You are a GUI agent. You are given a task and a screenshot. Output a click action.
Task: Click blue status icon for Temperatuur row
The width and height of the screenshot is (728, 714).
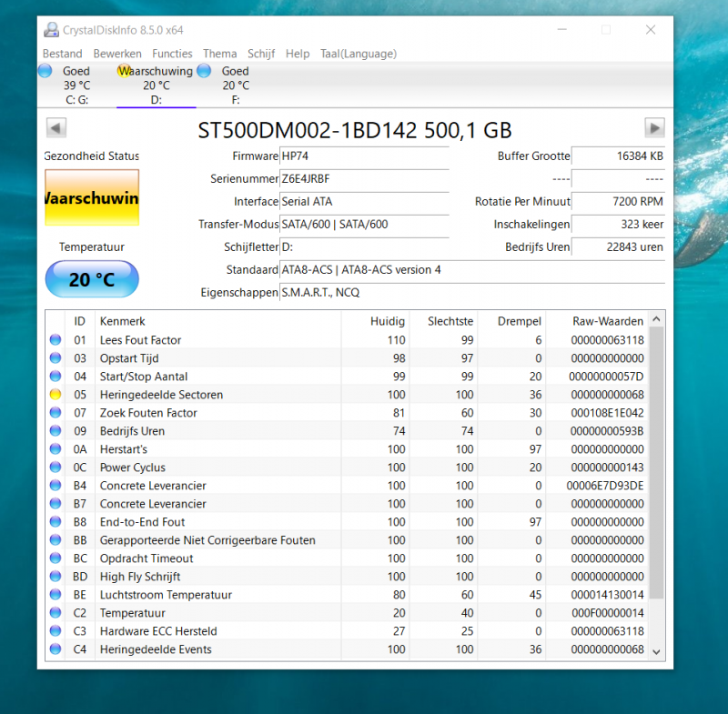point(56,613)
